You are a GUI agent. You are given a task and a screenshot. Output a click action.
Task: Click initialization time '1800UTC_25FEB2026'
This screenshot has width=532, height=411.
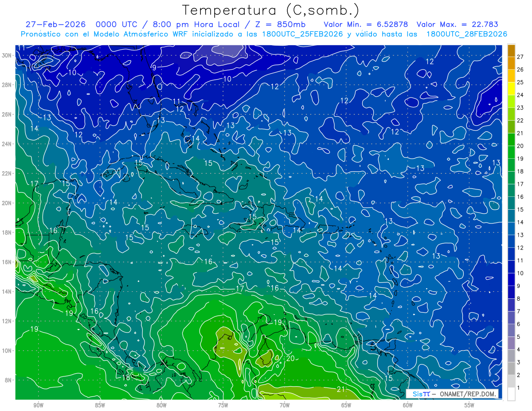tap(302, 34)
